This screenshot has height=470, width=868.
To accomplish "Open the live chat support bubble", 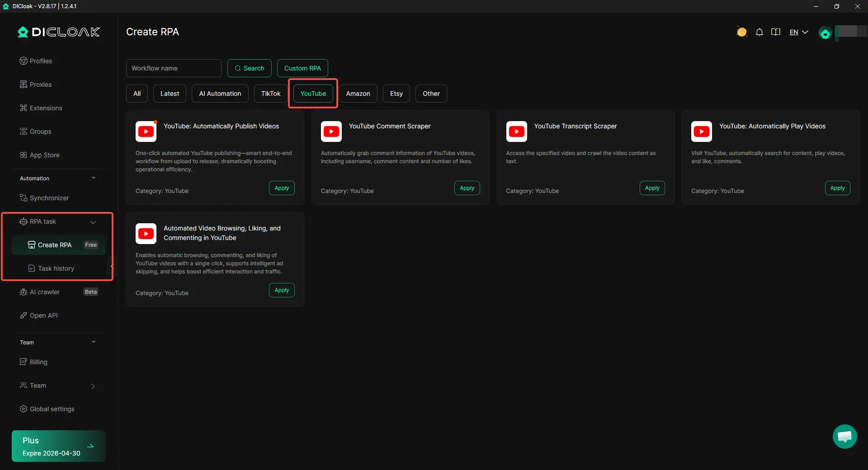I will 844,437.
